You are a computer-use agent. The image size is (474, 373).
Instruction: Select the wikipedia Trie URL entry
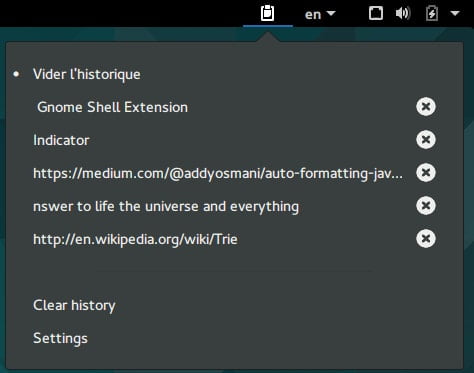[234, 239]
